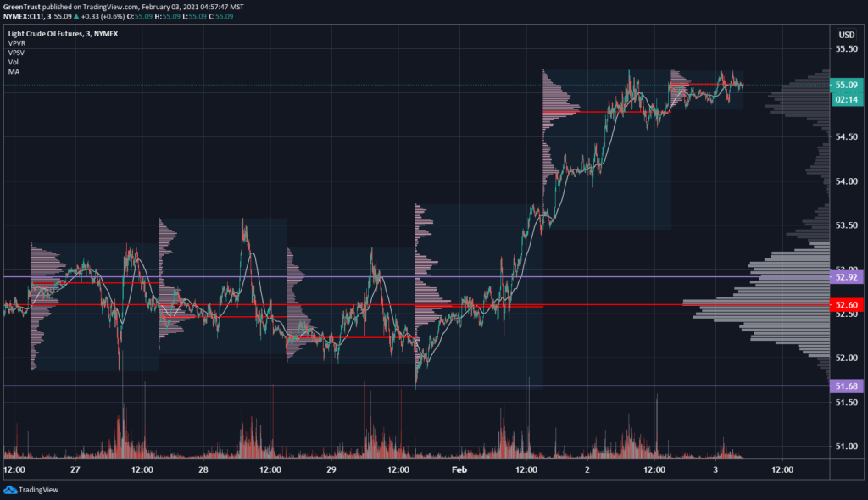This screenshot has width=868, height=500.
Task: Select the purple 52.92 price level tag
Action: [x=847, y=276]
